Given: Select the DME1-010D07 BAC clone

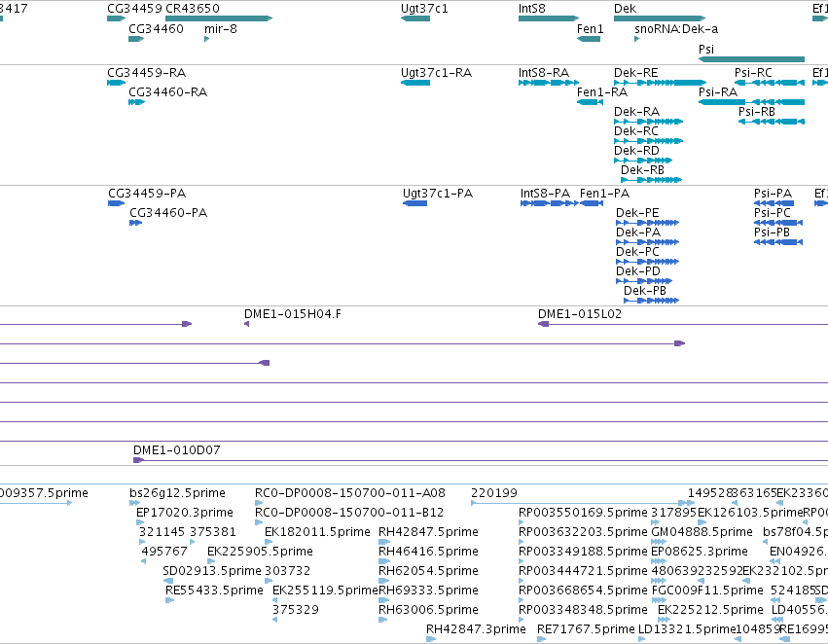Looking at the screenshot, I should [x=481, y=460].
